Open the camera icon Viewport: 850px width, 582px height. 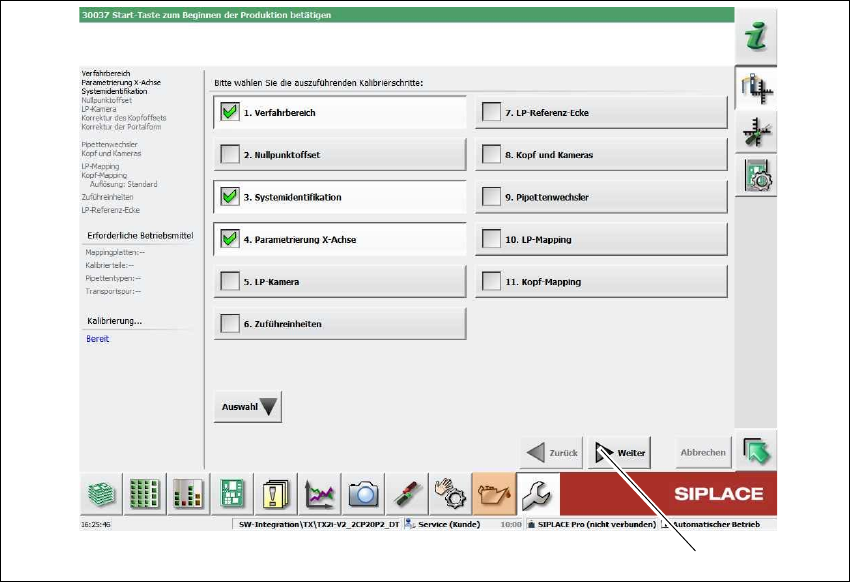pyautogui.click(x=363, y=494)
